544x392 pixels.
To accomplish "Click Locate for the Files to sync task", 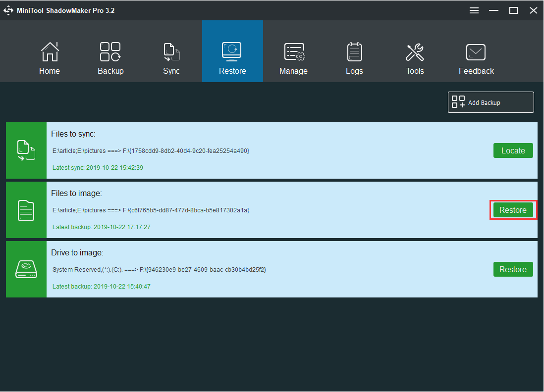I will [513, 150].
